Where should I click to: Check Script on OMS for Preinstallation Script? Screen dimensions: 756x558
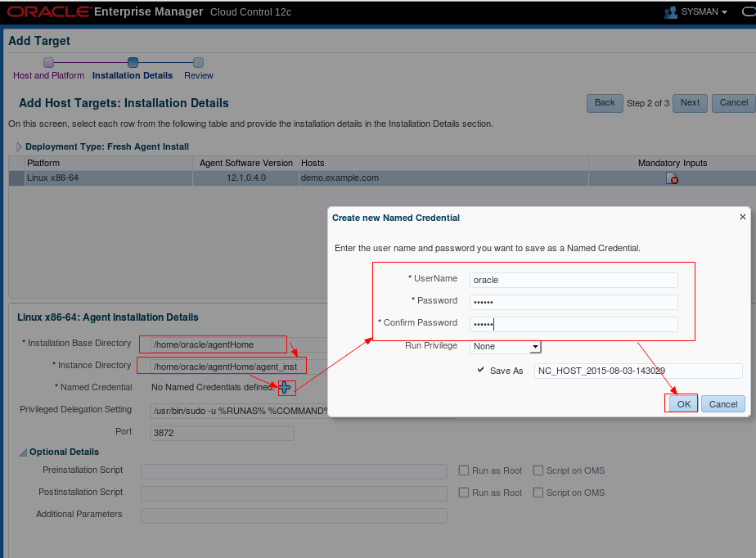[x=538, y=470]
